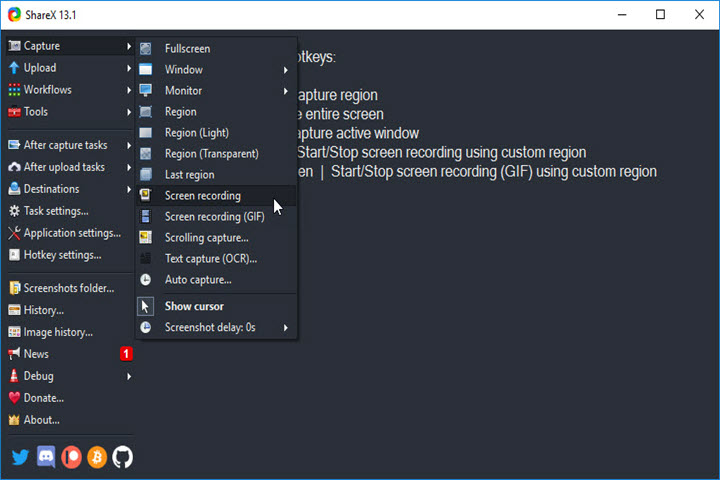The width and height of the screenshot is (720, 480).
Task: Open the Patreon link icon
Action: [x=71, y=457]
